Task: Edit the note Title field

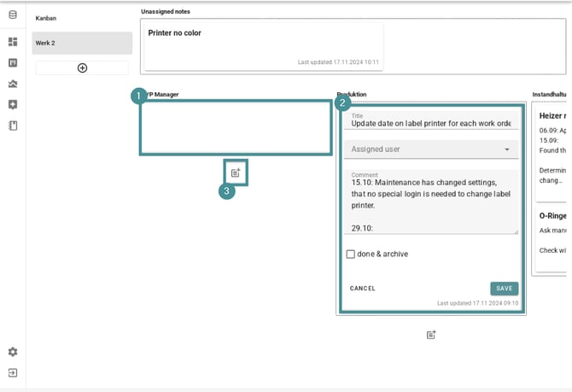Action: pos(431,120)
